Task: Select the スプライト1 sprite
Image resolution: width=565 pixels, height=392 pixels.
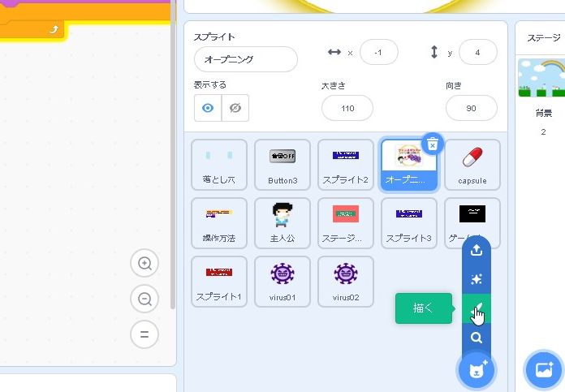Action: (219, 282)
